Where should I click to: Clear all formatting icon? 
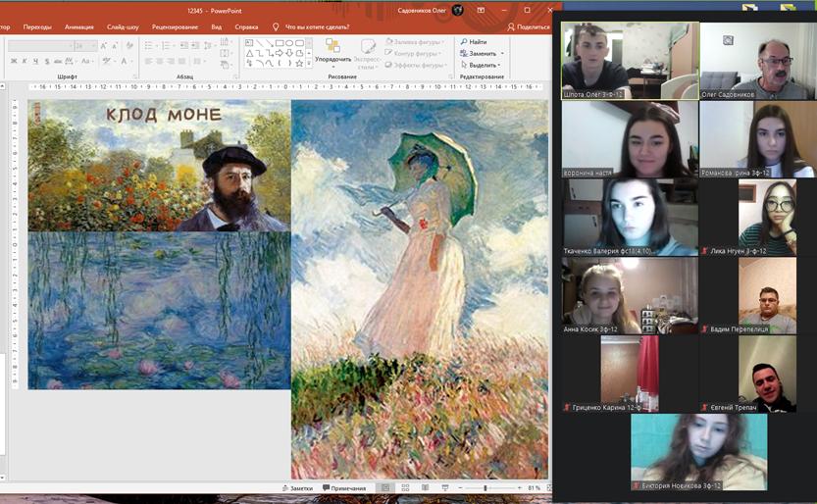pos(129,45)
